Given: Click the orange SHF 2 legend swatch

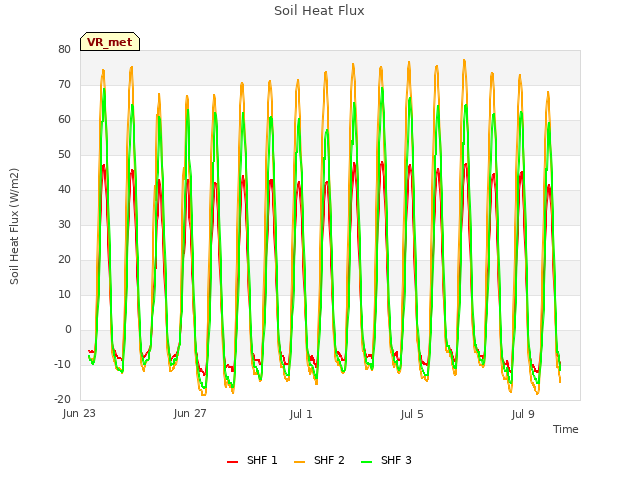Looking at the screenshot, I should [x=300, y=461].
